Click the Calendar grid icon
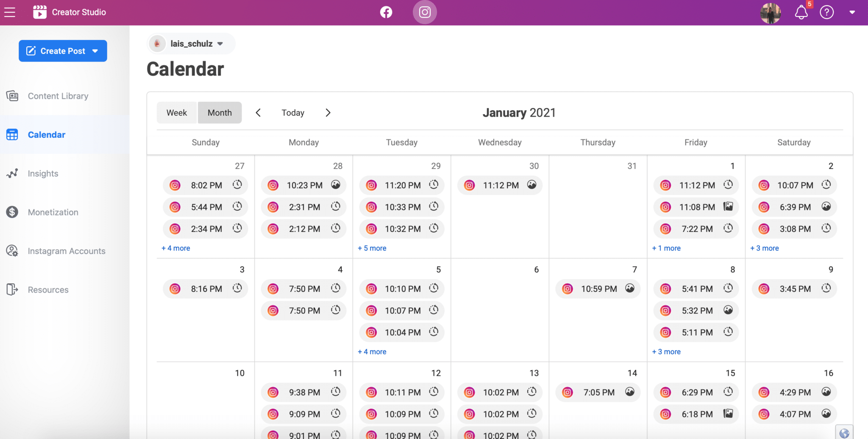Viewport: 868px width, 439px height. click(x=12, y=134)
